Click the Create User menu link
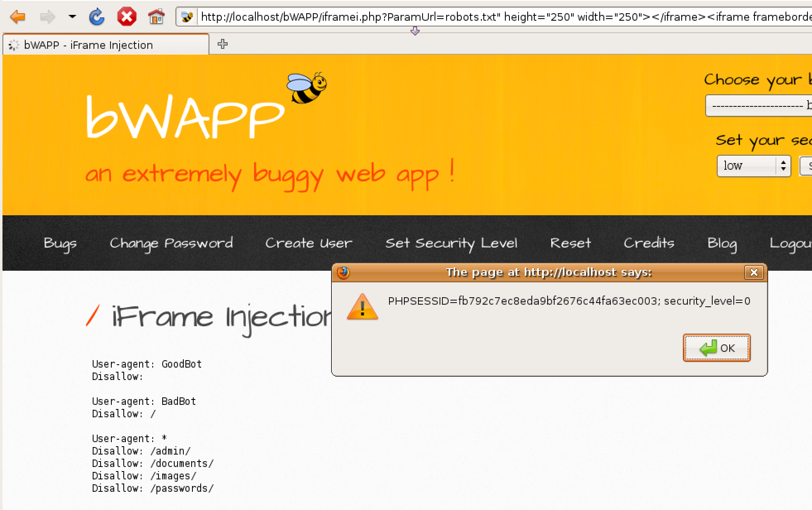812x510 pixels. (x=309, y=243)
